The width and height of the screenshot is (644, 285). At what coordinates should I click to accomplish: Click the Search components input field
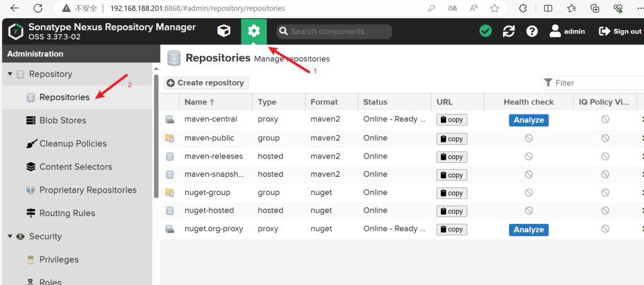pyautogui.click(x=340, y=31)
